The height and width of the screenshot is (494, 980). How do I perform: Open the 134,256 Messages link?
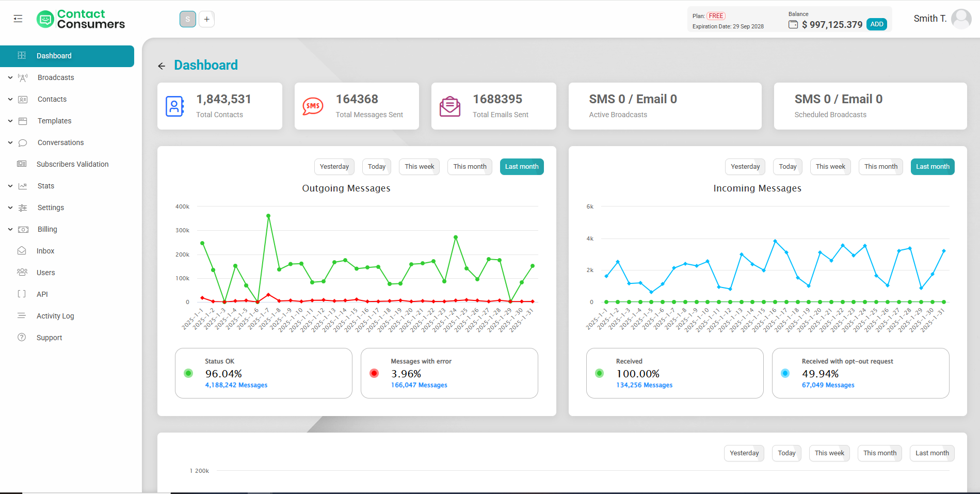pos(644,385)
